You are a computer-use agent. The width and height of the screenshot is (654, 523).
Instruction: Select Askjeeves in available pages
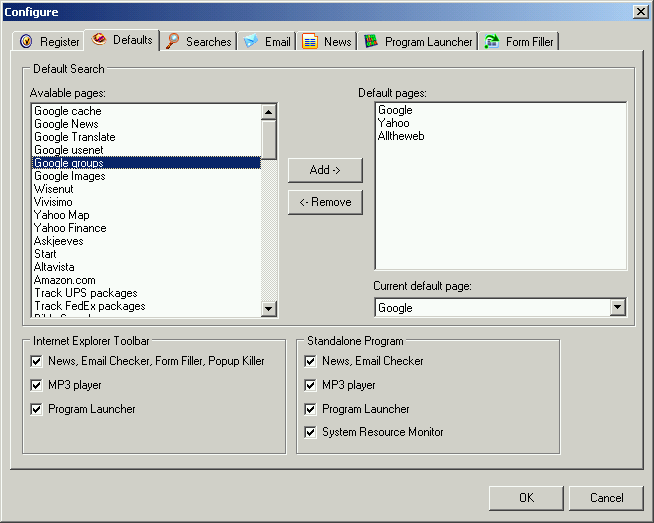pos(146,241)
